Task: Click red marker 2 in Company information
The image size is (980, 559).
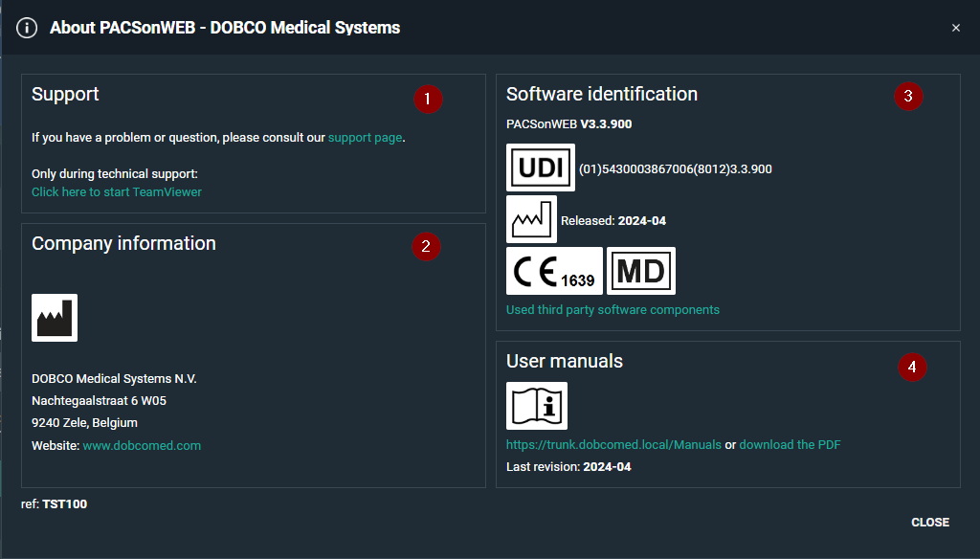Action: pyautogui.click(x=426, y=246)
